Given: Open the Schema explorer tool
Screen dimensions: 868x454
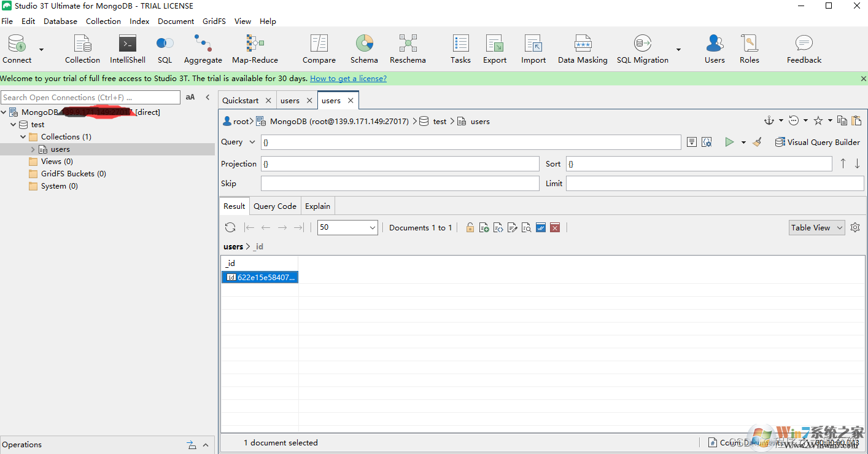Looking at the screenshot, I should click(x=364, y=49).
